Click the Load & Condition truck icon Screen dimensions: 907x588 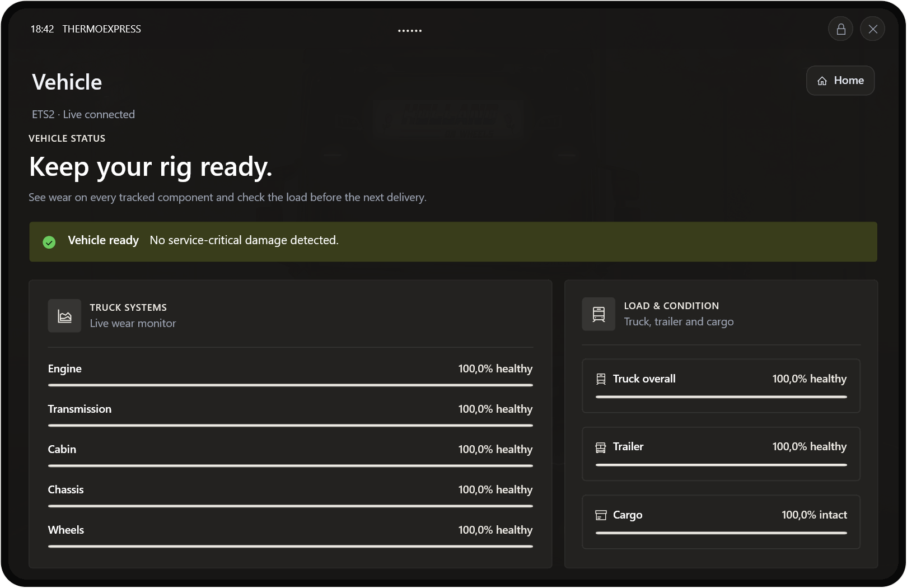[x=599, y=314]
